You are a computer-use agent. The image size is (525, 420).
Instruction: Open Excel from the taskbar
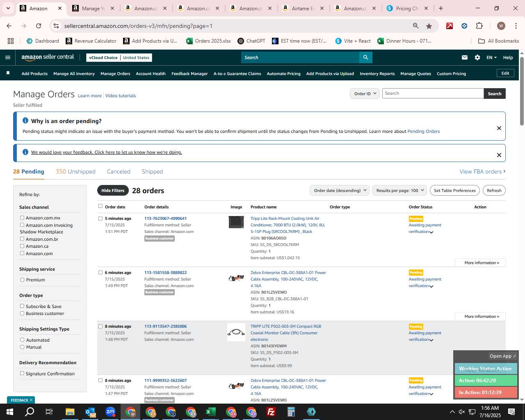pyautogui.click(x=211, y=412)
